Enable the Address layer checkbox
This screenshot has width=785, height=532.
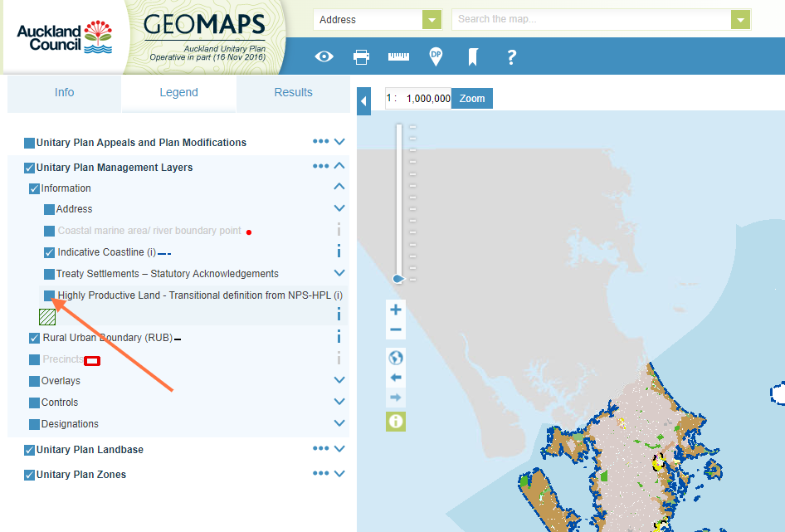coord(49,209)
